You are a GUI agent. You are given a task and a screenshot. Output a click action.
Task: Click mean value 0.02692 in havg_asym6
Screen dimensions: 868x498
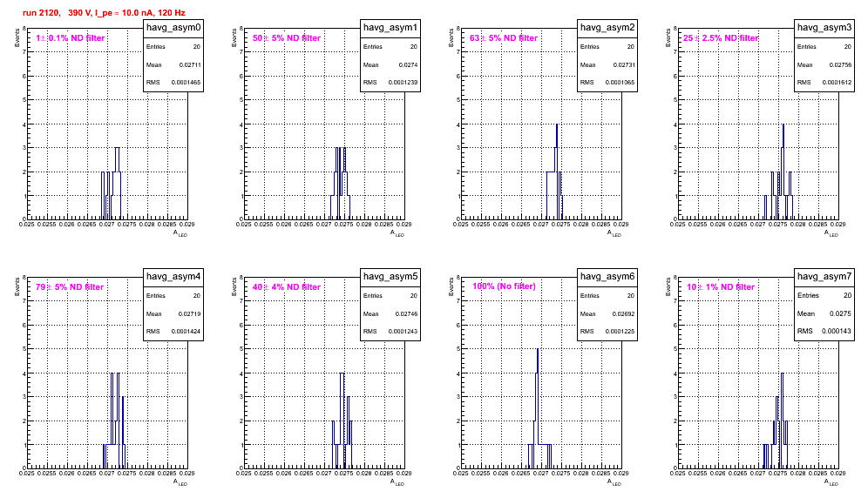[624, 313]
